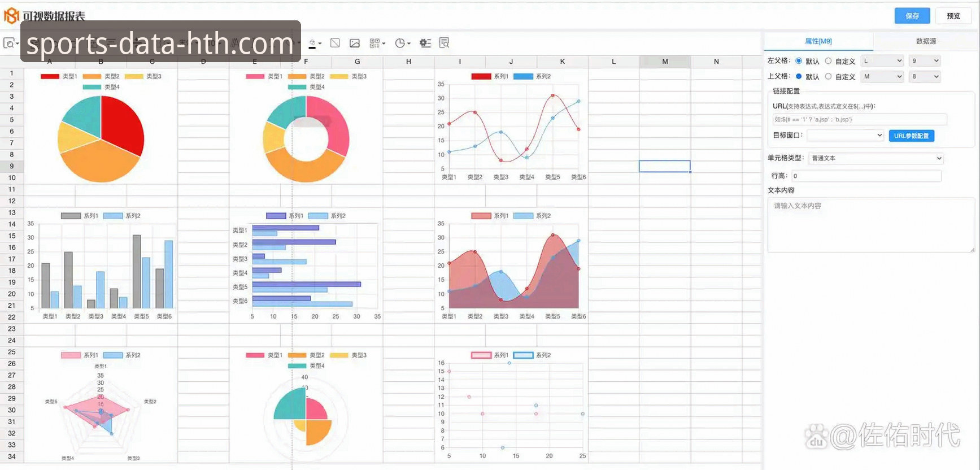Open the chart insert pie icon

pyautogui.click(x=401, y=43)
